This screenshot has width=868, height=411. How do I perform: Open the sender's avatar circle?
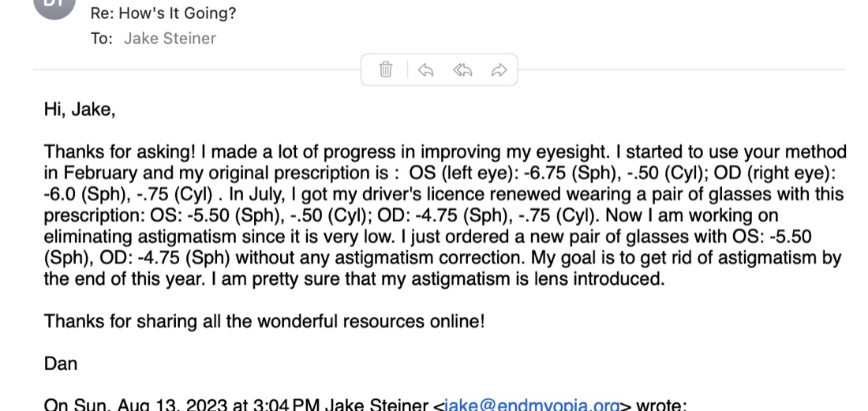point(54,6)
